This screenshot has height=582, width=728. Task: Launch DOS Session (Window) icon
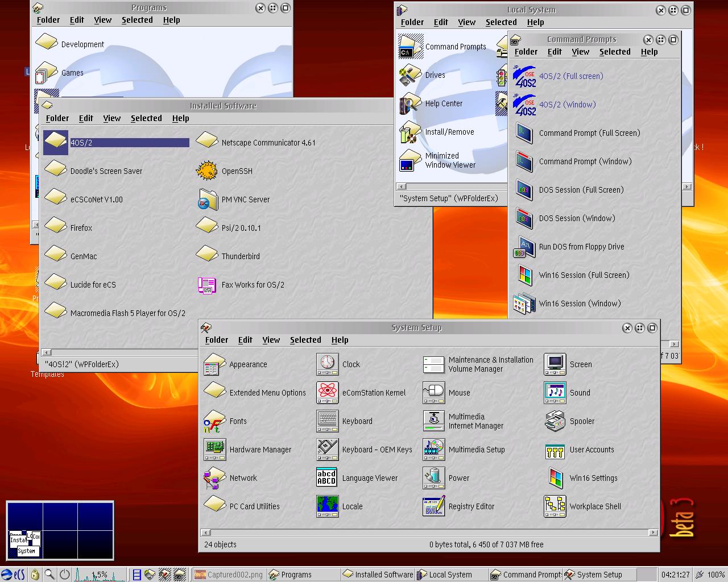coord(524,218)
